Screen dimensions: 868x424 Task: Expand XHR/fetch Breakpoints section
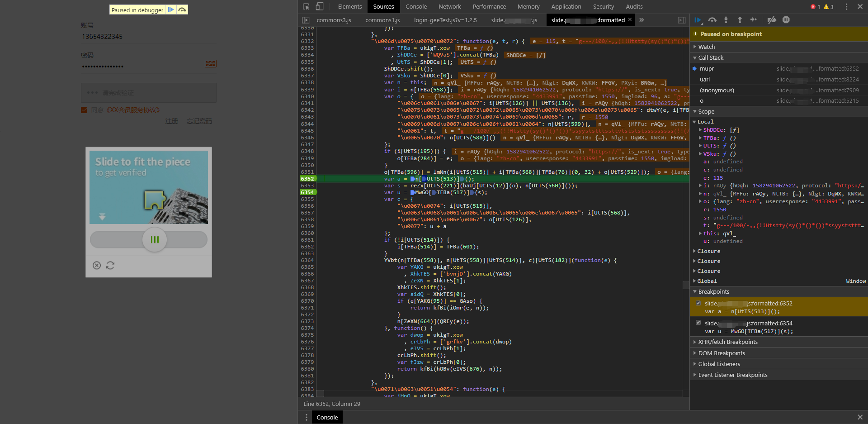727,342
